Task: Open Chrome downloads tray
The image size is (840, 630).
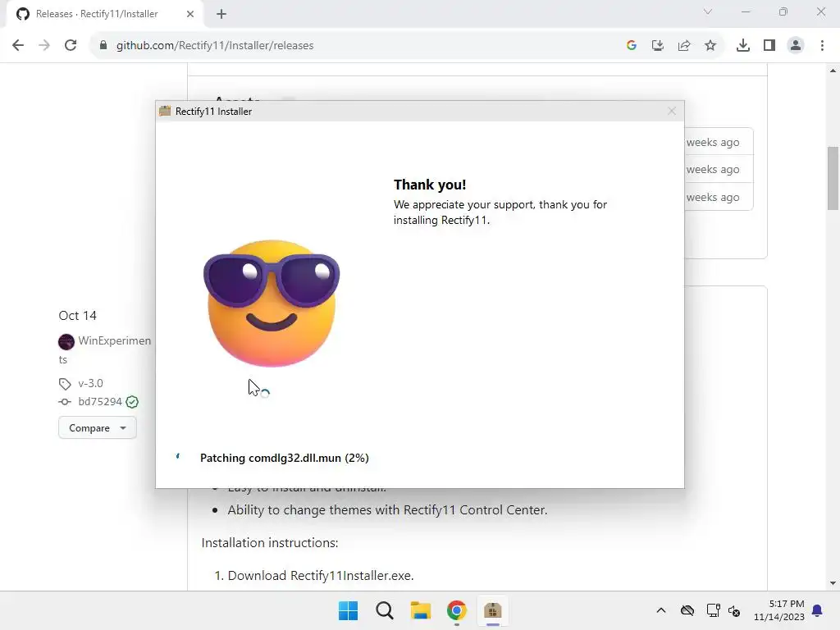Action: point(743,46)
